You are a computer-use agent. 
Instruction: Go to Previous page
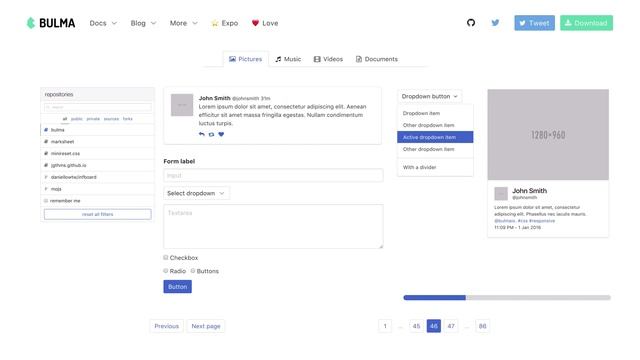coord(167,326)
